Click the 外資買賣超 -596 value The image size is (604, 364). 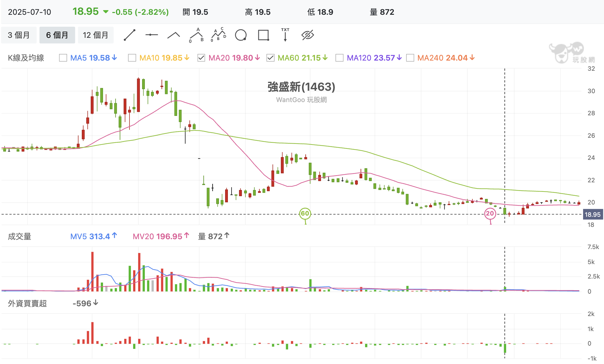(82, 303)
